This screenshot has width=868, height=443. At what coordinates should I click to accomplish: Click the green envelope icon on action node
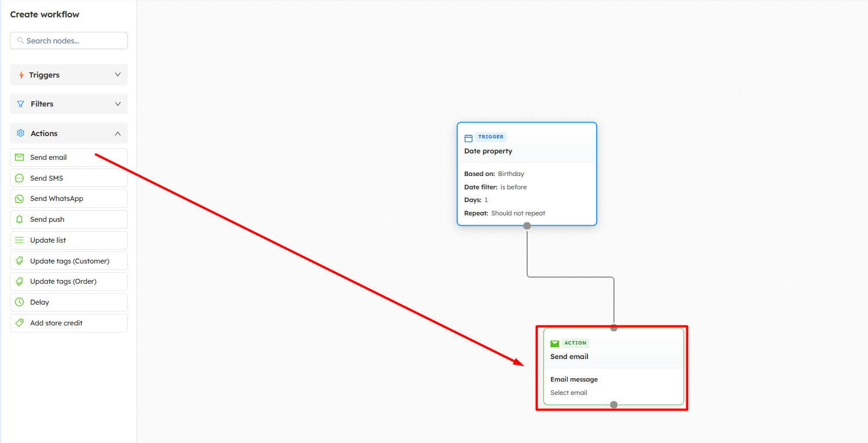point(555,343)
